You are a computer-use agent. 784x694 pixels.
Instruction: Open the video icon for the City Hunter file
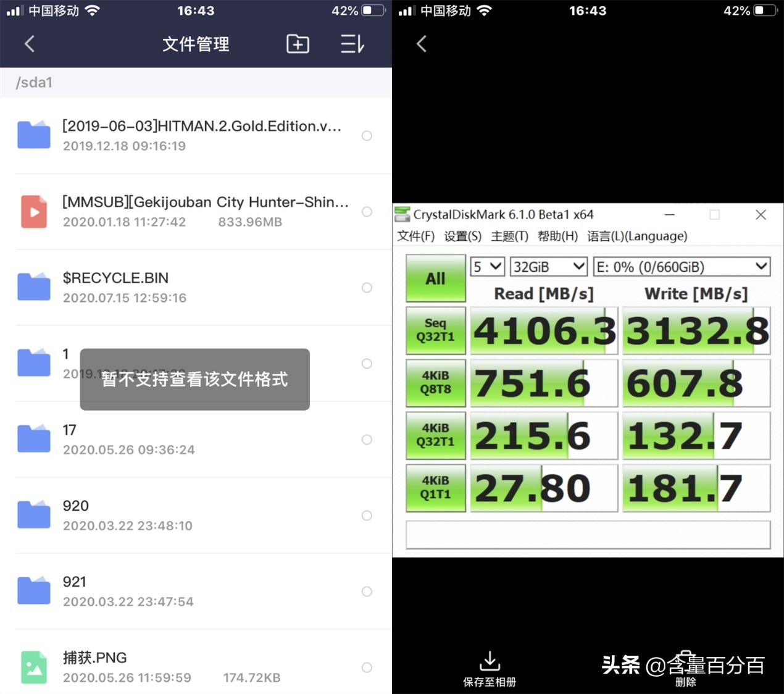point(33,212)
